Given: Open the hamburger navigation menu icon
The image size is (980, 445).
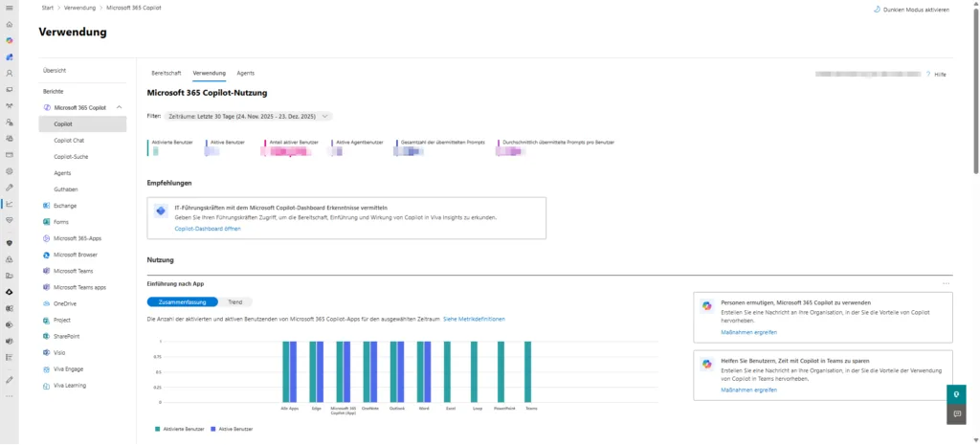Looking at the screenshot, I should point(10,8).
